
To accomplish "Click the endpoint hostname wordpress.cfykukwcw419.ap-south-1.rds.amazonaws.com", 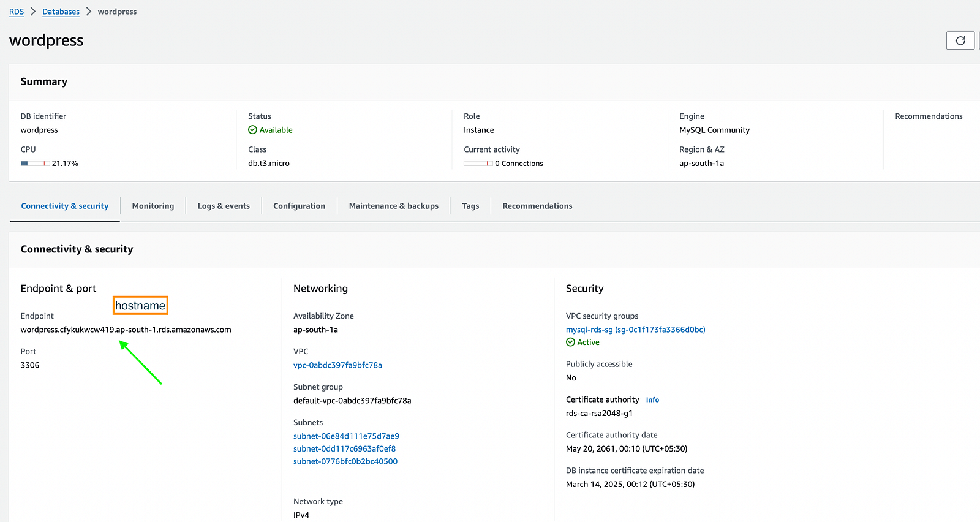I will coord(126,330).
